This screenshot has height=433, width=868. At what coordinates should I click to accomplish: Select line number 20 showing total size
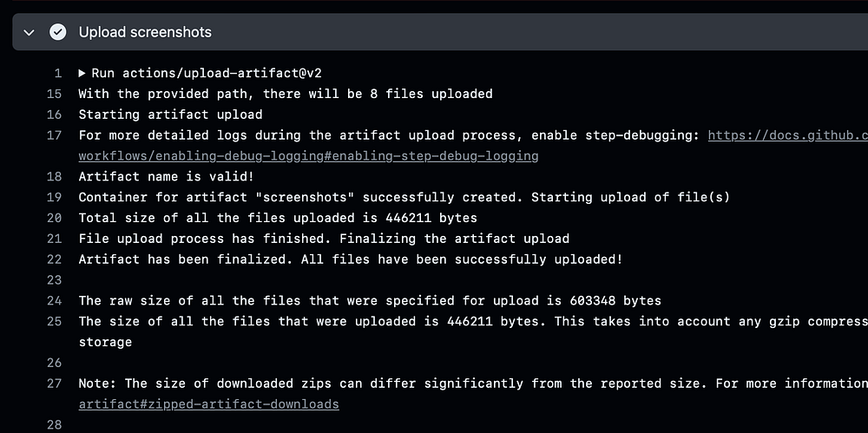(54, 218)
